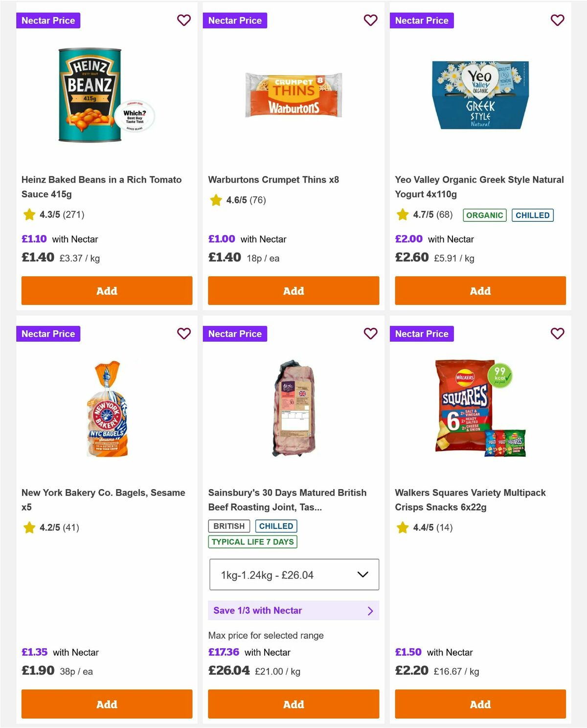Add Walkers Squares Variety Multipack to the trolley
Screen dimensions: 587x728
480,705
